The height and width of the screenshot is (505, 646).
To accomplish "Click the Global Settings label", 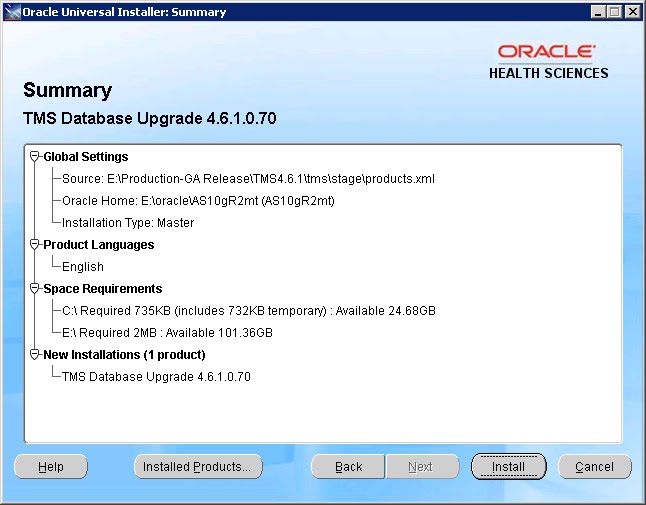I will coord(86,157).
